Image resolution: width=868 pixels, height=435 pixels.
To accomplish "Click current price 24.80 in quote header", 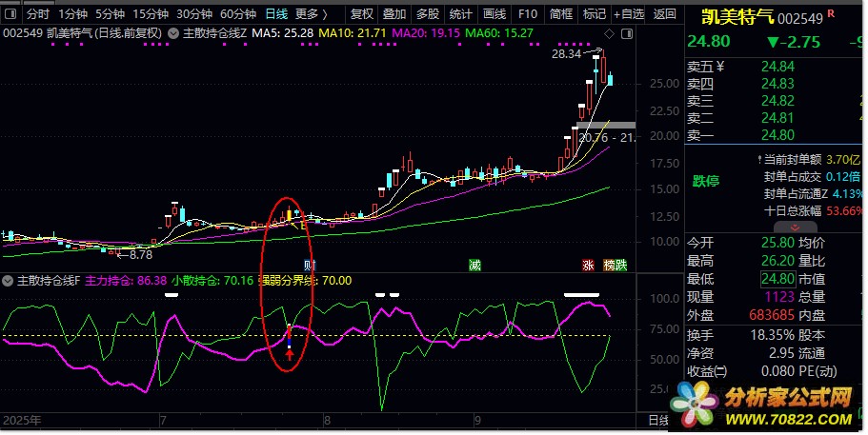I will point(709,42).
